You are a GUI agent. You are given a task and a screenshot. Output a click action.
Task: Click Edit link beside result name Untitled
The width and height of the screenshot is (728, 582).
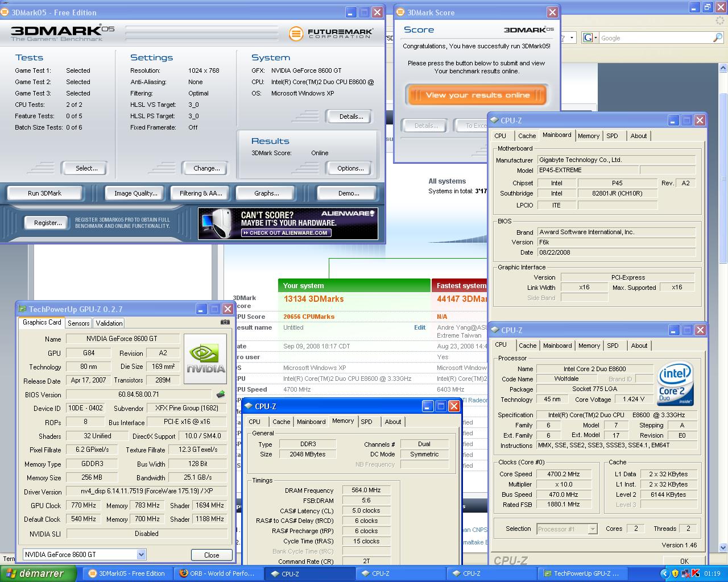point(420,327)
